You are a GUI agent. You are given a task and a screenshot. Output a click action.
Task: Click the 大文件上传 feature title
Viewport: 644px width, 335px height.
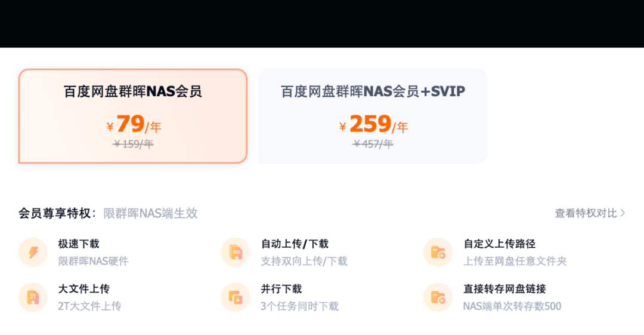tap(84, 289)
